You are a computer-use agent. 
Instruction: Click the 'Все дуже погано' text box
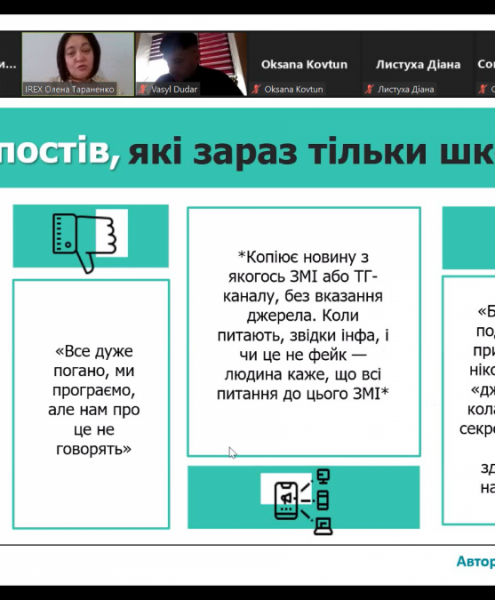click(91, 404)
